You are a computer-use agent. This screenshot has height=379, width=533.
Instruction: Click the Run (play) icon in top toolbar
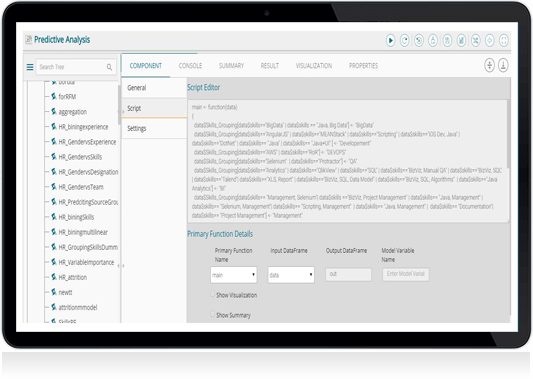coord(390,41)
